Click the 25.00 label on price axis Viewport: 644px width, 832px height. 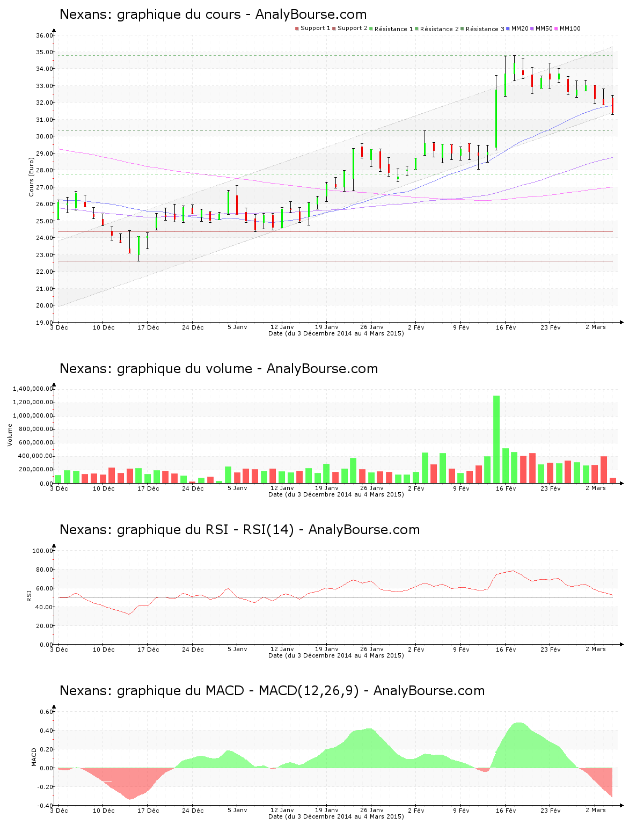(44, 221)
